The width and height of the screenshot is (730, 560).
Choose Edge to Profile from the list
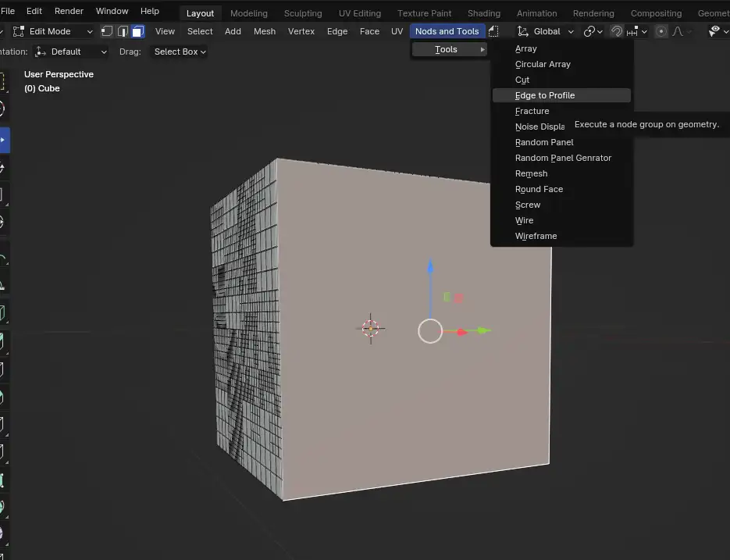tap(546, 95)
